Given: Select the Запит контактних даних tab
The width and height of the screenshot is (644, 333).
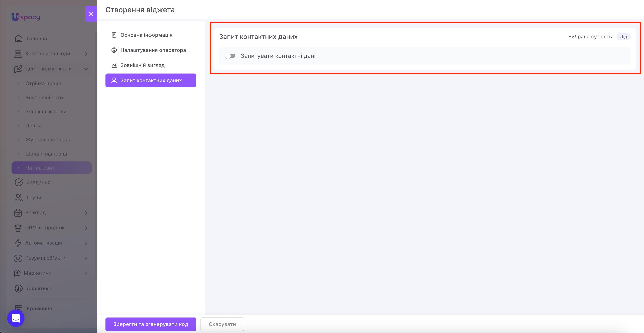Looking at the screenshot, I should tap(151, 80).
